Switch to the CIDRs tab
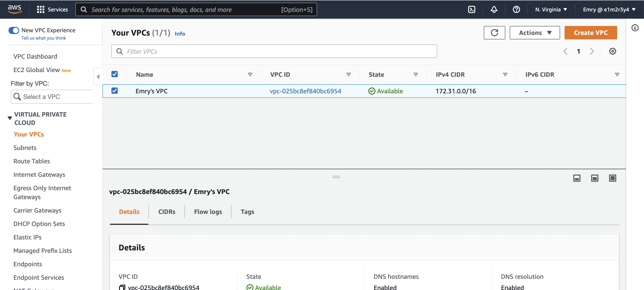This screenshot has width=644, height=290. coord(166,212)
